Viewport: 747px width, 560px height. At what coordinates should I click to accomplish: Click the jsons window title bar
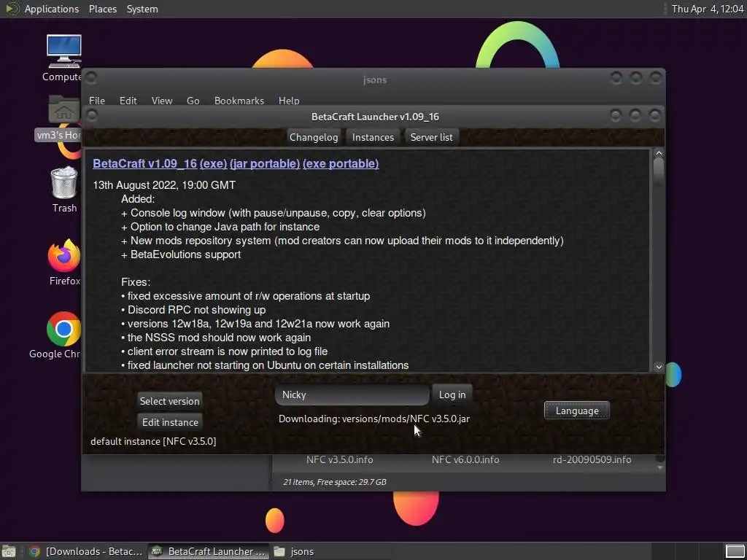[x=374, y=79]
